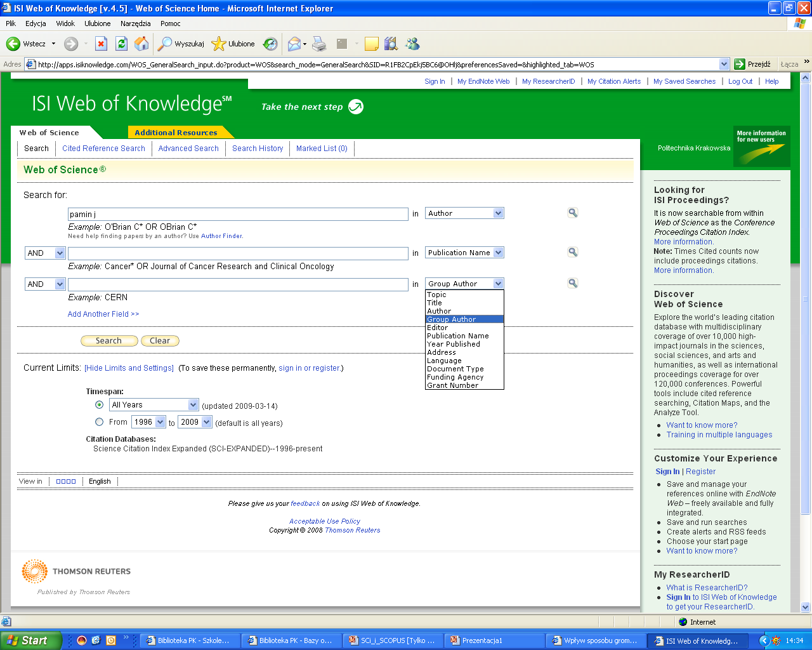Click the Log Out link
812x650 pixels.
tap(740, 81)
